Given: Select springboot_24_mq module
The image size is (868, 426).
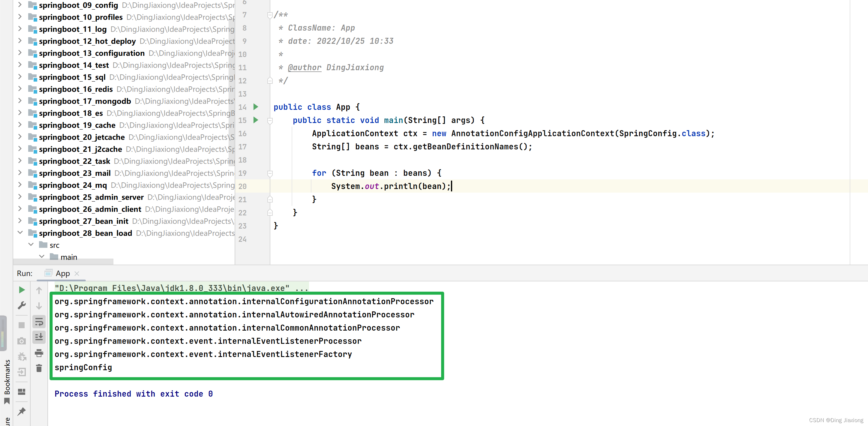Looking at the screenshot, I should [x=73, y=185].
